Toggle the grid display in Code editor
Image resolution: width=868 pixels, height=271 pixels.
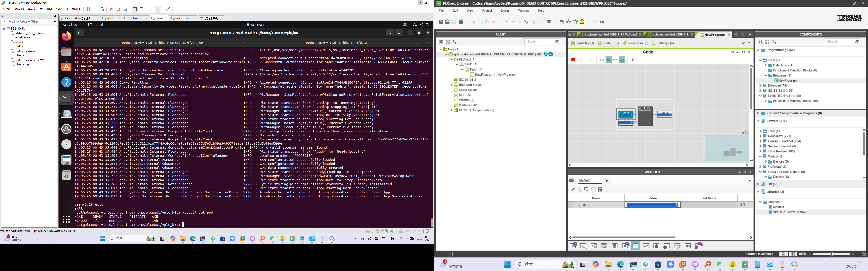click(609, 60)
